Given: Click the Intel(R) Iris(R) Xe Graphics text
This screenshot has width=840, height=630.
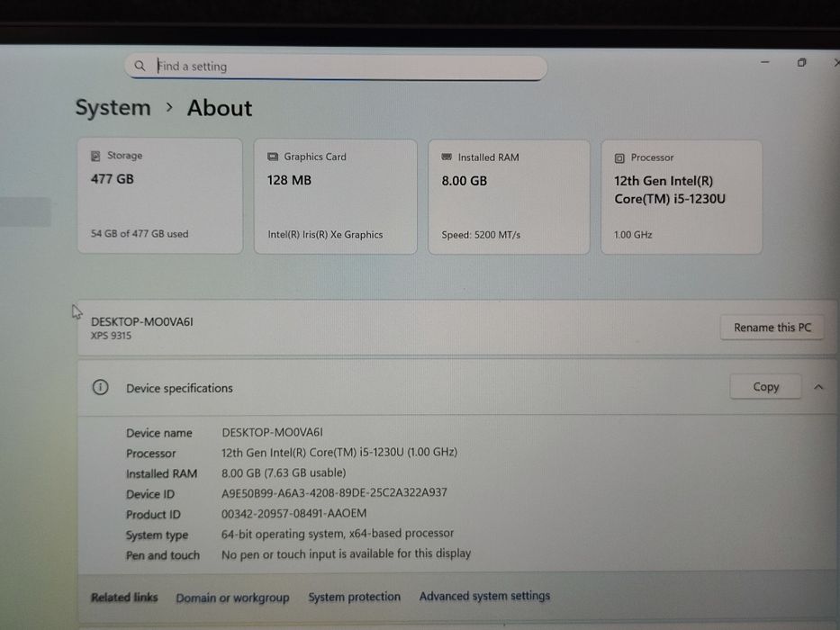Looking at the screenshot, I should (325, 235).
